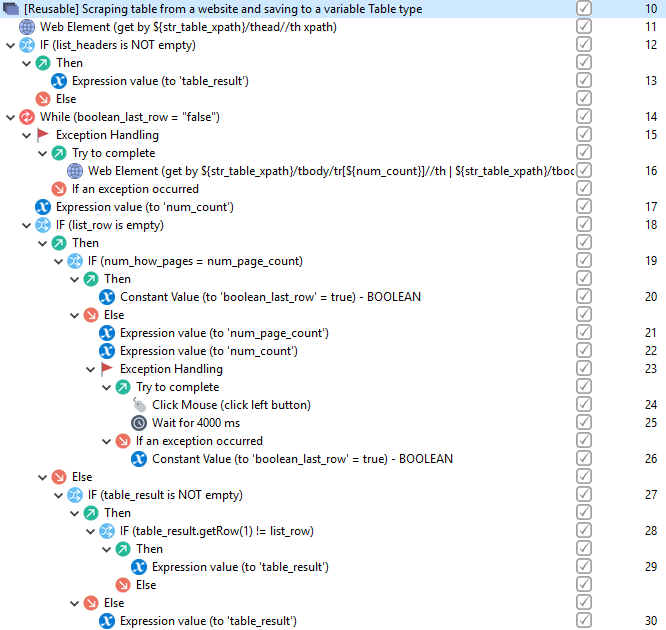Toggle the Click Mouse line 24 checkbox
Screen dimensions: 666x630
[584, 404]
